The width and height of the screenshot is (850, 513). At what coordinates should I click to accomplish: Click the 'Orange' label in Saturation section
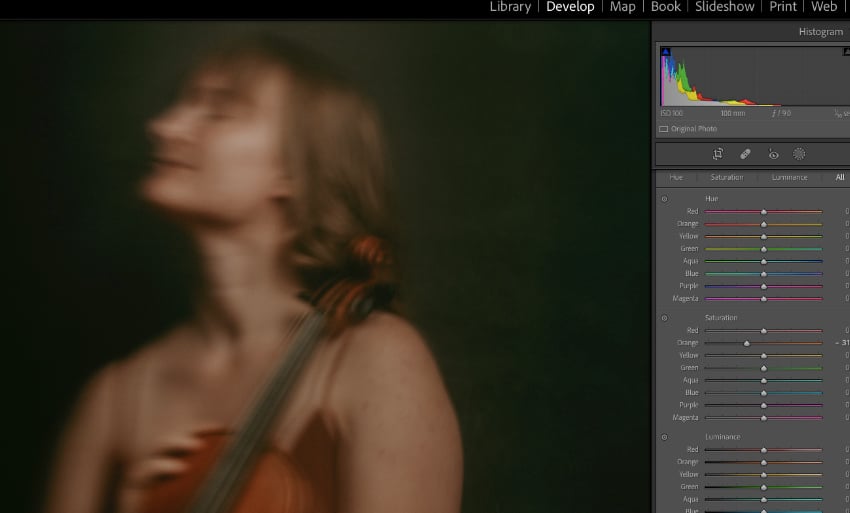point(687,343)
